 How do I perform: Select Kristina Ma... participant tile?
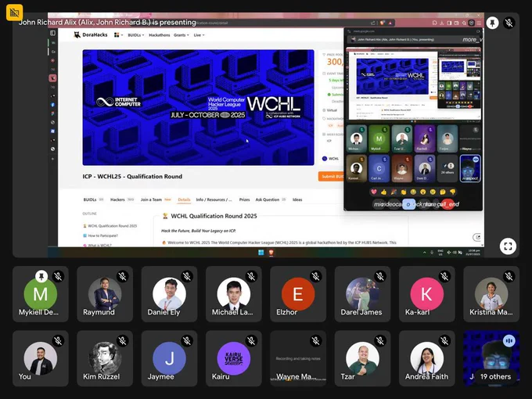click(491, 294)
